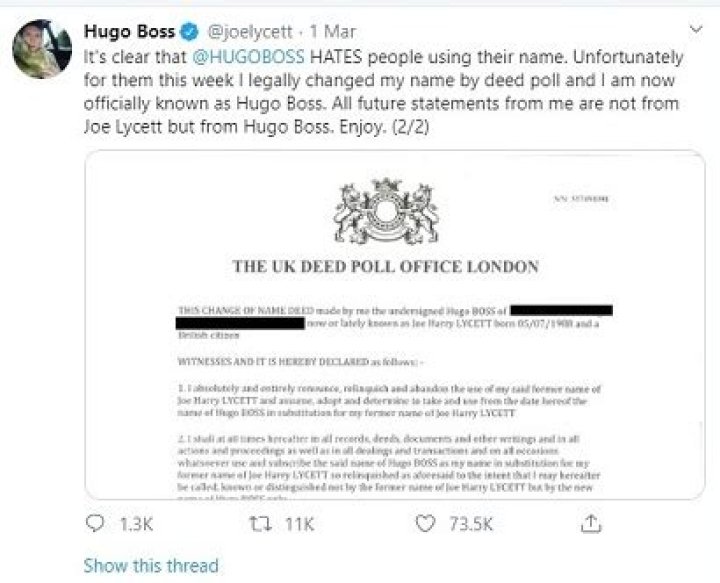Click the reply speech bubble icon
The image size is (720, 583).
[97, 523]
